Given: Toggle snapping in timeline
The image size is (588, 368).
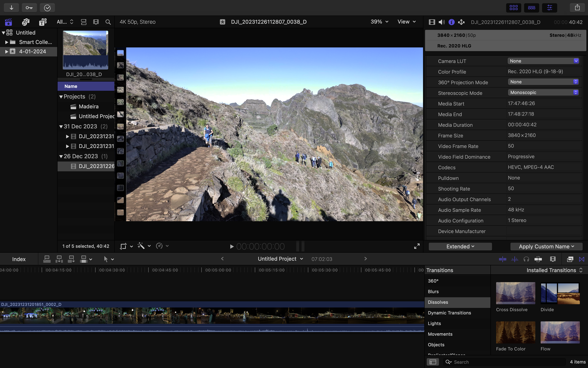Looking at the screenshot, I should (x=538, y=259).
